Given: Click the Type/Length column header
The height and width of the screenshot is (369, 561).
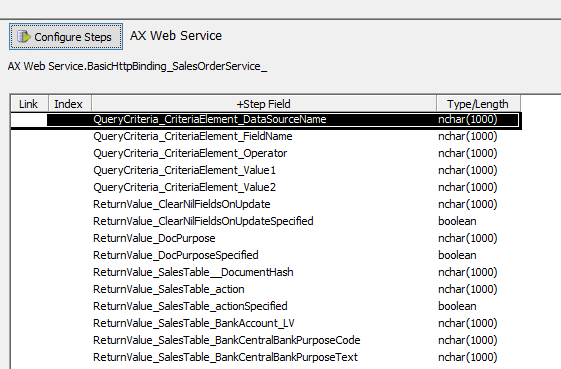Looking at the screenshot, I should [478, 104].
